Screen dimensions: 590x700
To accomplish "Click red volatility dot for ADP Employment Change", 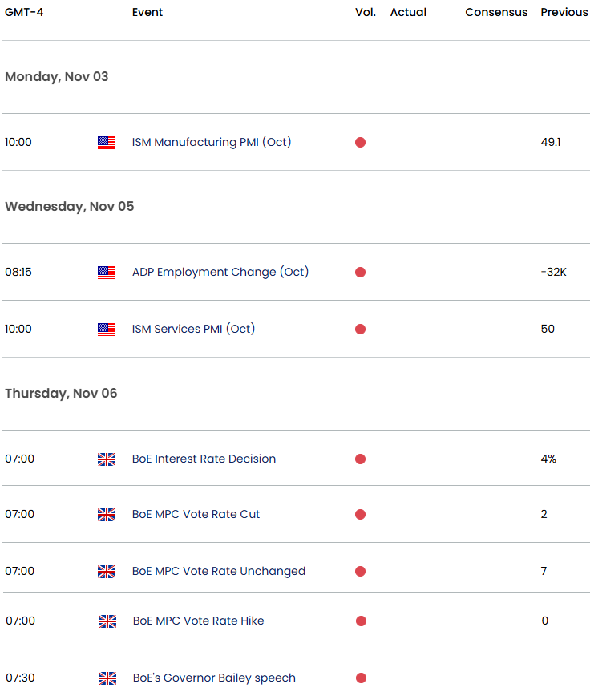I will click(x=360, y=273).
